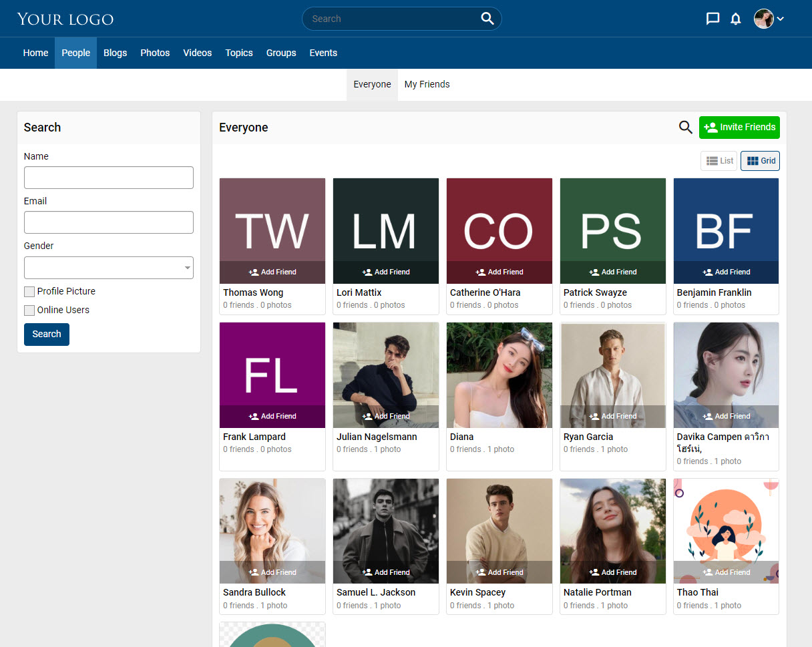Open the notifications bell

(x=736, y=19)
